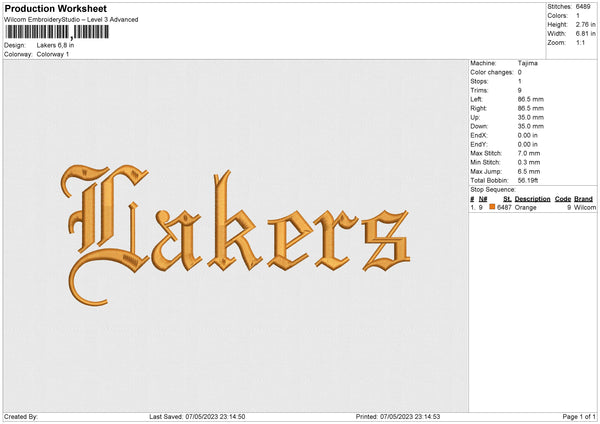This screenshot has height=424, width=600.
Task: Click the Machine value 'Tajima'
Action: (528, 63)
